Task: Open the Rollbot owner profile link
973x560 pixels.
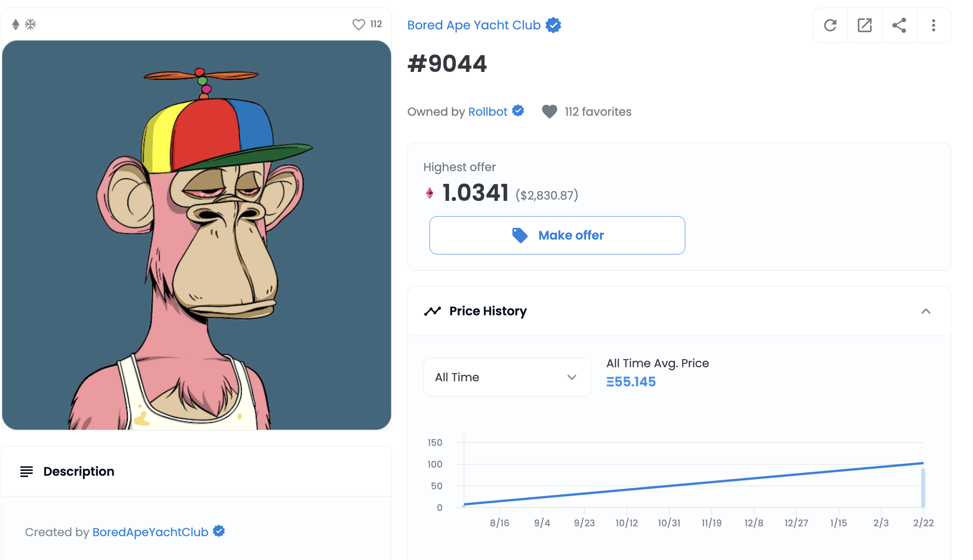Action: (x=488, y=111)
